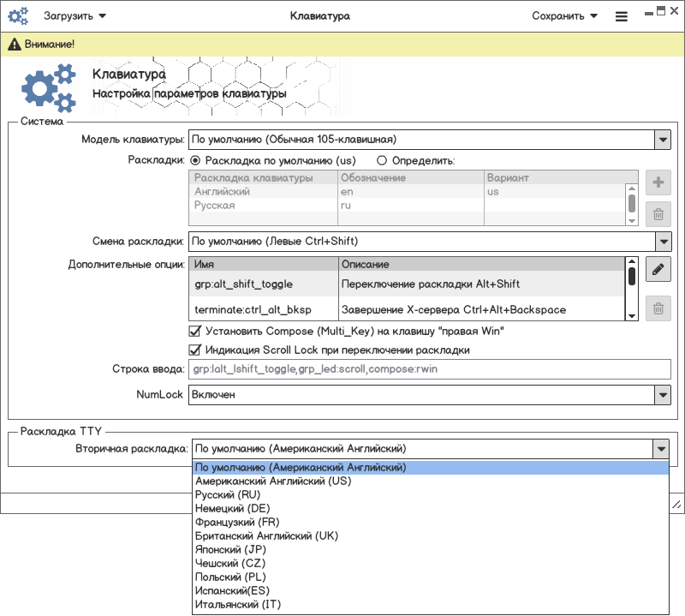Screen dimensions: 685x616
Task: Choose "Русский (RU)" from the list
Action: pyautogui.click(x=228, y=495)
